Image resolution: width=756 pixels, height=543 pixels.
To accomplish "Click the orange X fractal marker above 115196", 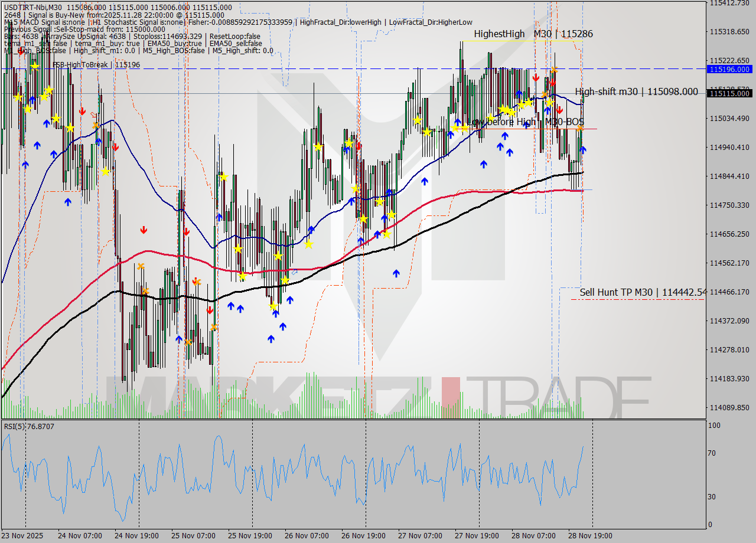I will pos(554,70).
